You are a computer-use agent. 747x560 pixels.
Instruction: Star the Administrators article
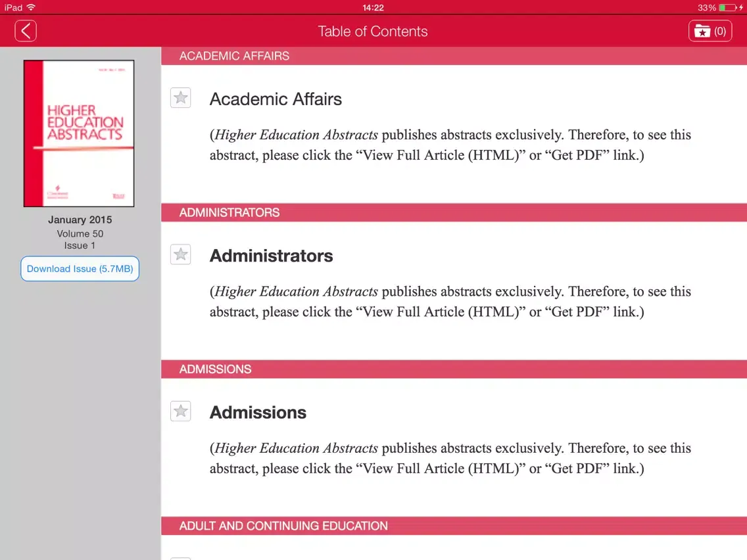[181, 254]
